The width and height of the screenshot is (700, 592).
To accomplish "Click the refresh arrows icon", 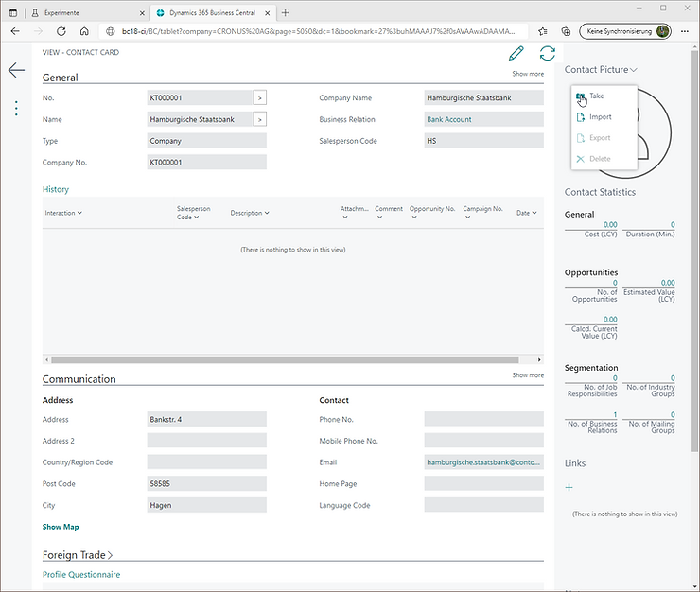I will coord(547,54).
